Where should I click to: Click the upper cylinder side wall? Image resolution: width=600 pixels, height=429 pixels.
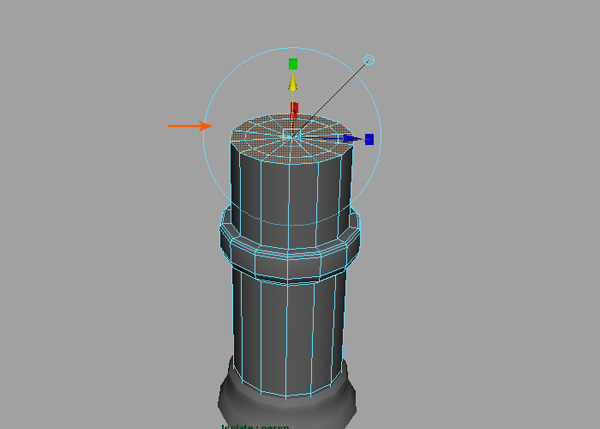click(x=290, y=190)
